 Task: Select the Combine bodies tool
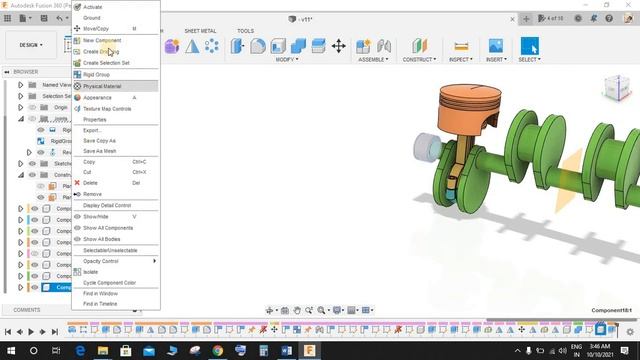[298, 46]
